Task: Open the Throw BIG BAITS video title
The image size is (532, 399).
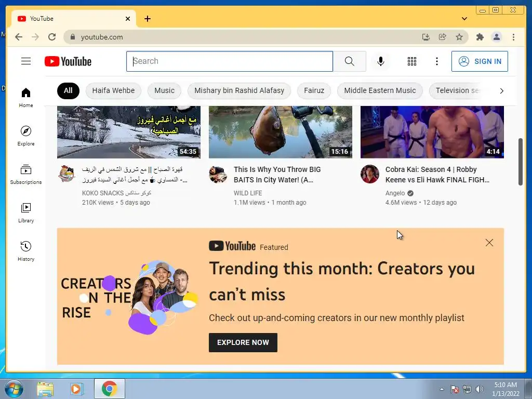Action: point(277,175)
